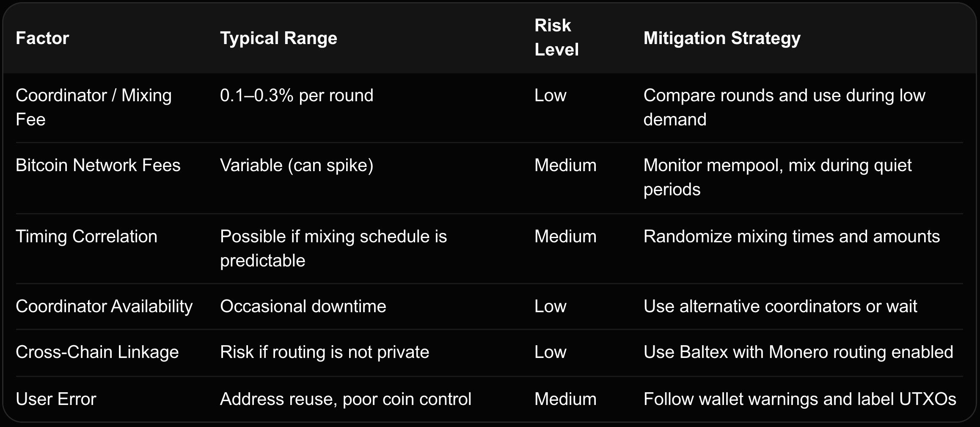Click the Cross-Chain Linkage row label
This screenshot has width=980, height=427.
pyautogui.click(x=97, y=352)
